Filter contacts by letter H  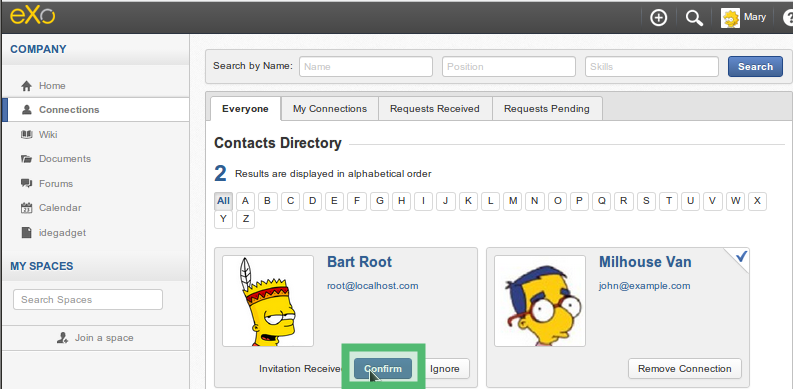(401, 201)
